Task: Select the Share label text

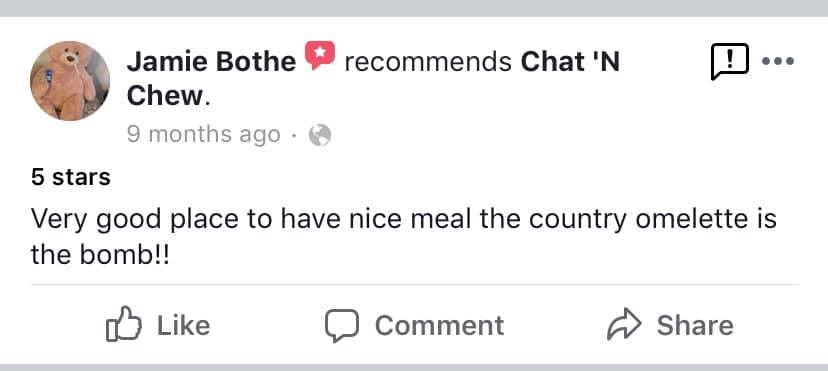Action: [695, 325]
